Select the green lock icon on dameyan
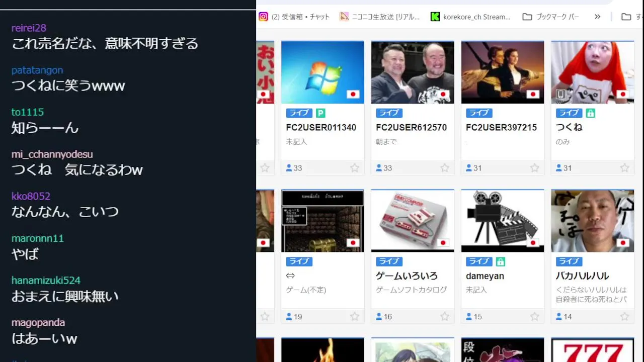Screen dimensions: 644x362 501,261
